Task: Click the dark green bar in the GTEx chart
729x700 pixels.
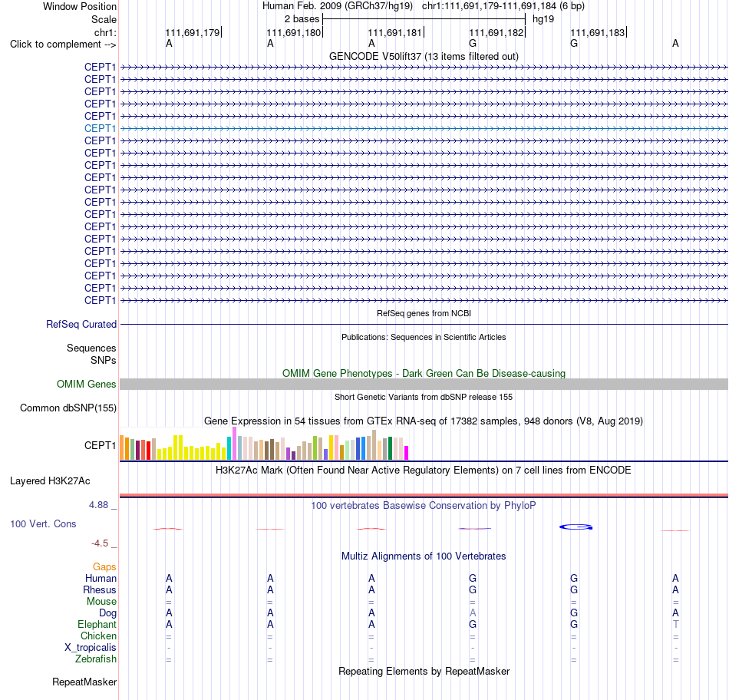Action: 390,448
